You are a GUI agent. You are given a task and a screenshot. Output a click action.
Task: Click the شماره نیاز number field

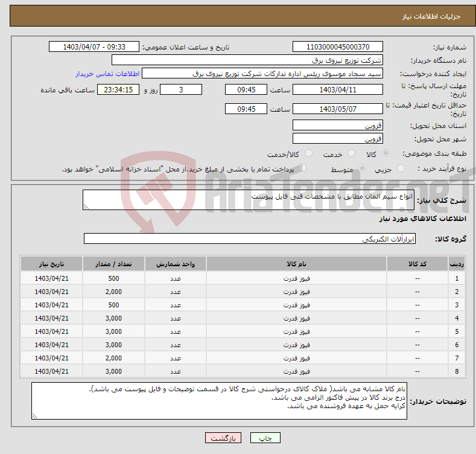[338, 47]
